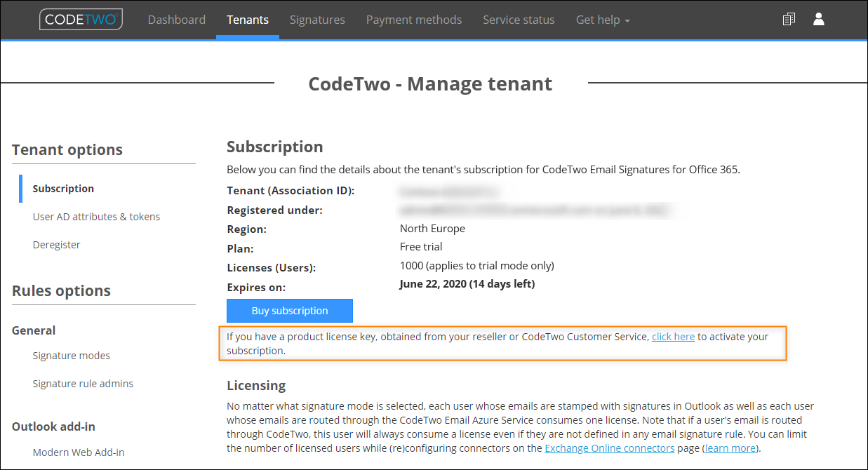868x470 pixels.
Task: Switch to the Signatures tab
Action: click(x=317, y=20)
